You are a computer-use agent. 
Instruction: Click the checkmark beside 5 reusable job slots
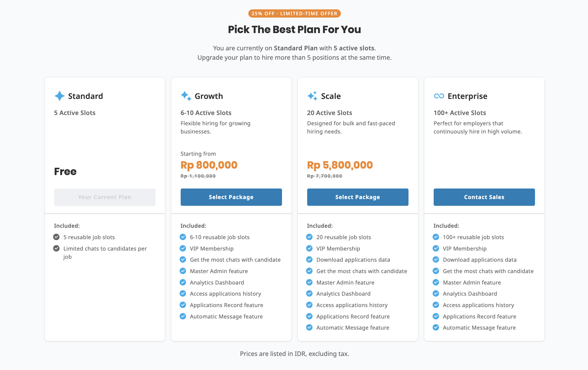click(56, 237)
